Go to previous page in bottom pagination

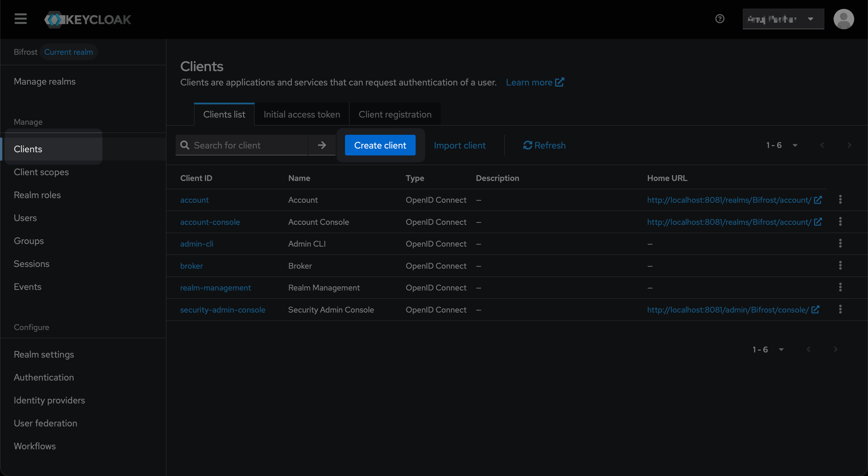point(808,350)
